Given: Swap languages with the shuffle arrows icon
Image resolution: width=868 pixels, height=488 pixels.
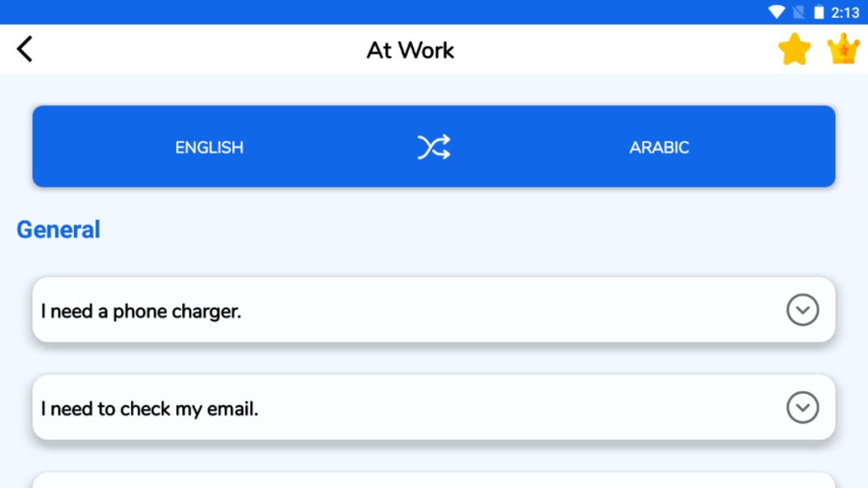Looking at the screenshot, I should coord(434,146).
